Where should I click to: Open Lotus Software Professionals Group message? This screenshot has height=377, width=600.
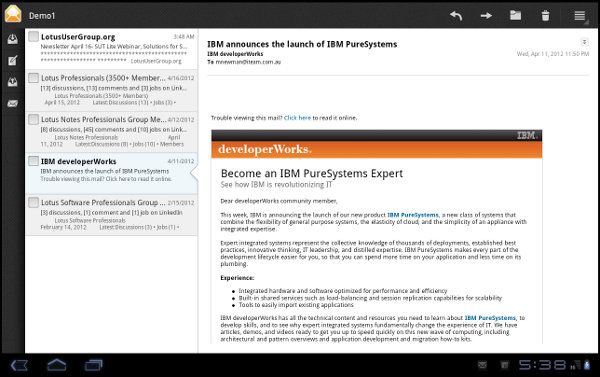[x=111, y=215]
